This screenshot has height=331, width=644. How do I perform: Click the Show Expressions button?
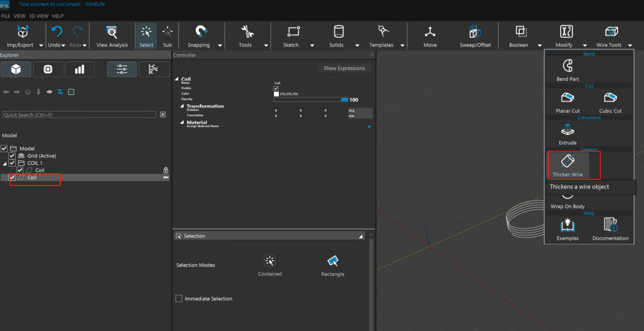click(344, 68)
